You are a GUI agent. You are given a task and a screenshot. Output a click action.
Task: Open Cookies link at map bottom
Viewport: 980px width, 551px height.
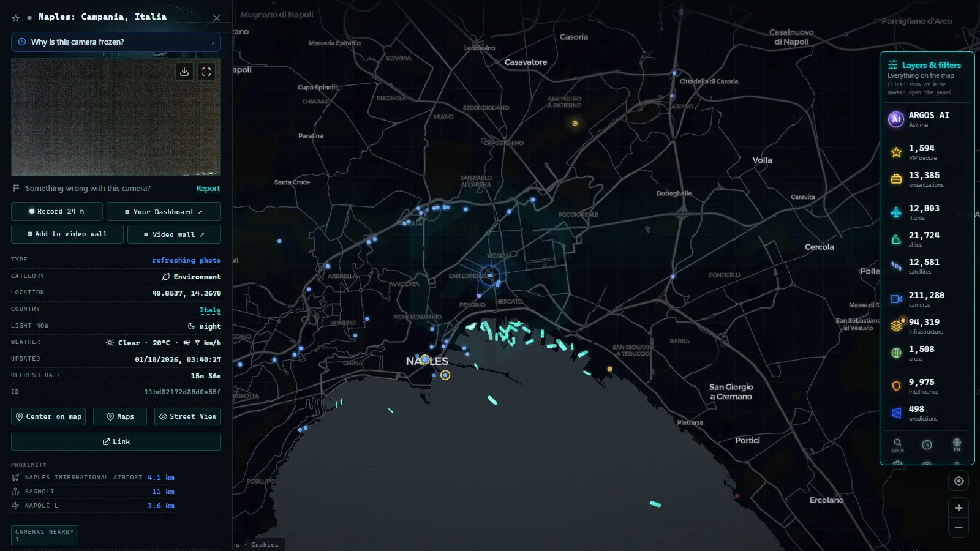pos(265,545)
